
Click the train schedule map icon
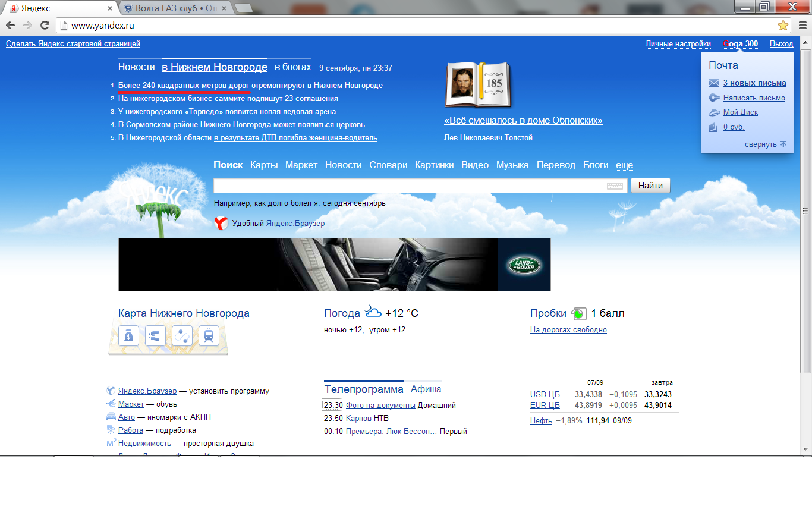click(209, 336)
